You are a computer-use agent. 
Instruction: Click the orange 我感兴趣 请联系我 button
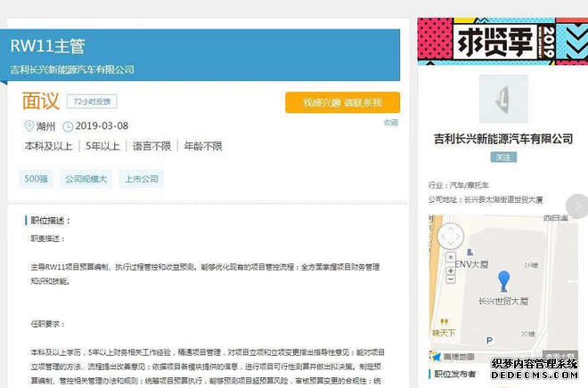342,102
